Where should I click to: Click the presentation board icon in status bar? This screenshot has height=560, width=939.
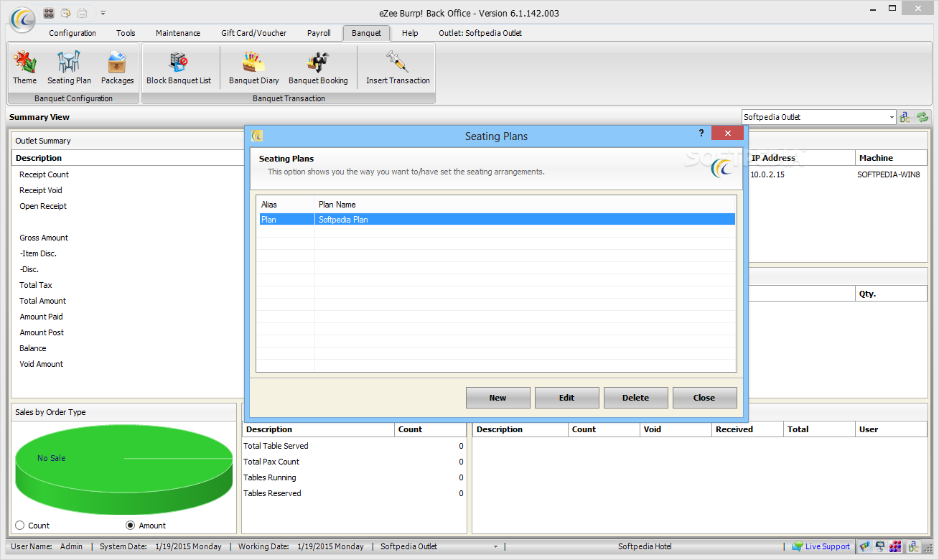[881, 546]
